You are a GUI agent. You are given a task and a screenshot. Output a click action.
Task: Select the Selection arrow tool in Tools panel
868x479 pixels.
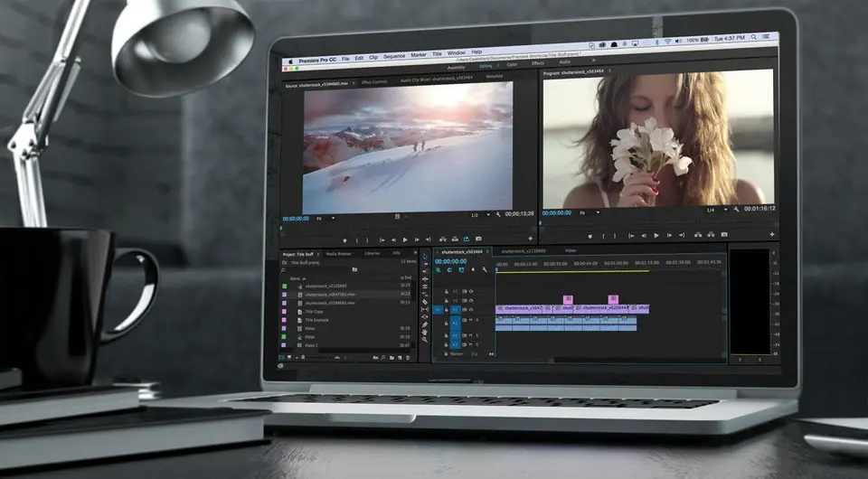point(425,257)
